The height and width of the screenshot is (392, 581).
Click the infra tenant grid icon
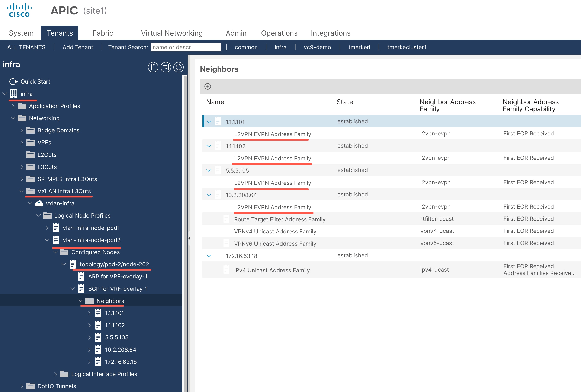[13, 94]
